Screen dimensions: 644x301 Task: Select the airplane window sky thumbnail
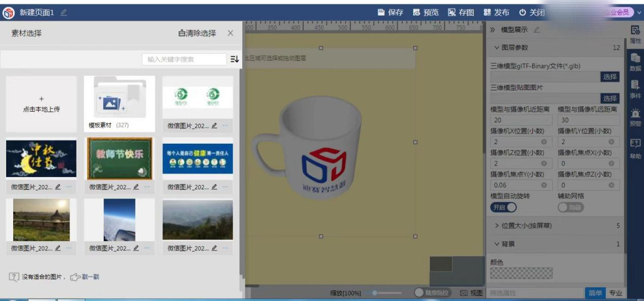(x=119, y=220)
